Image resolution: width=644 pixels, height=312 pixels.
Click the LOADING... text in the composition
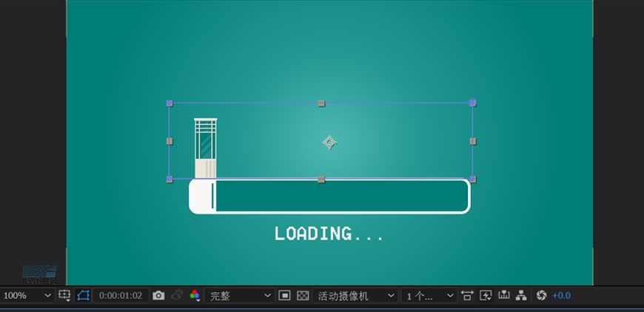(x=329, y=234)
